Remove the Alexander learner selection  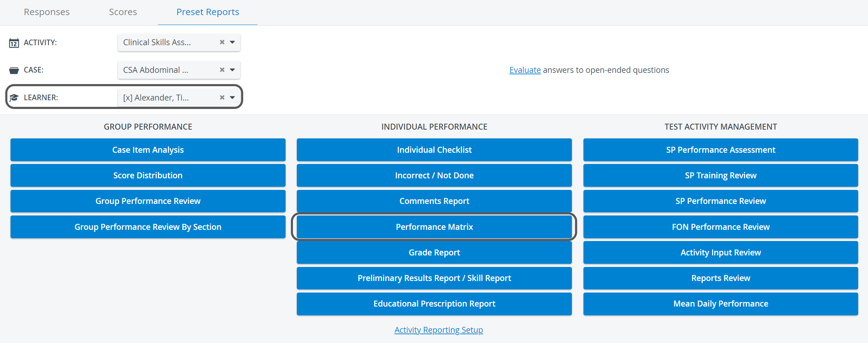tap(222, 97)
